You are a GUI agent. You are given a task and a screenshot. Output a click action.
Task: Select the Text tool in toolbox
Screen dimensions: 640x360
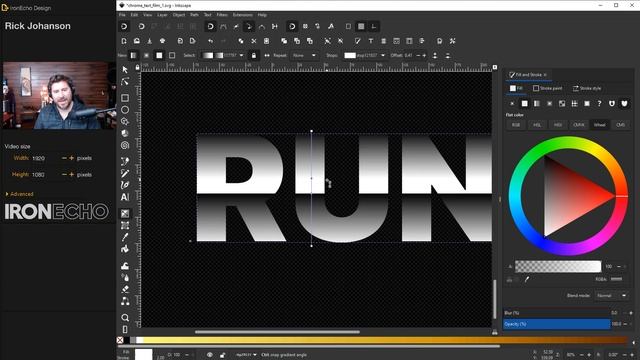click(125, 197)
